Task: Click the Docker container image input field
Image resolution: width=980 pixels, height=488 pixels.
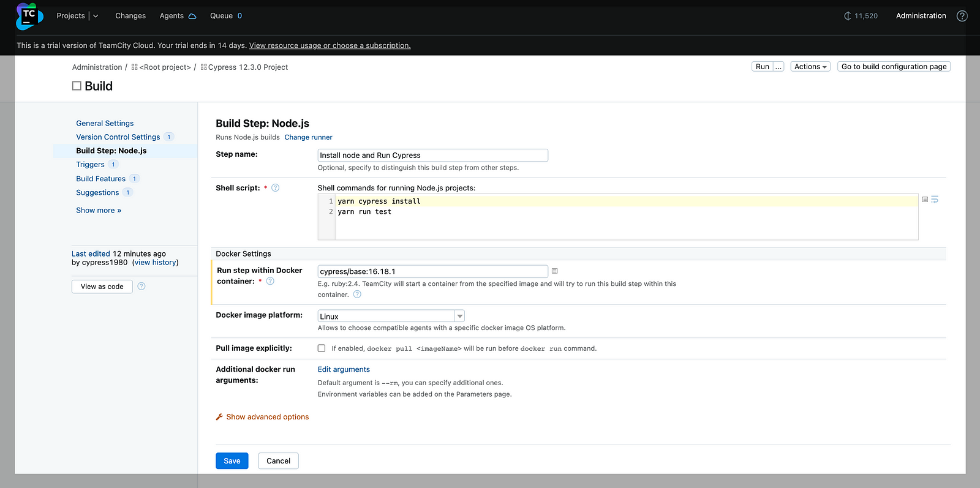Action: point(432,271)
